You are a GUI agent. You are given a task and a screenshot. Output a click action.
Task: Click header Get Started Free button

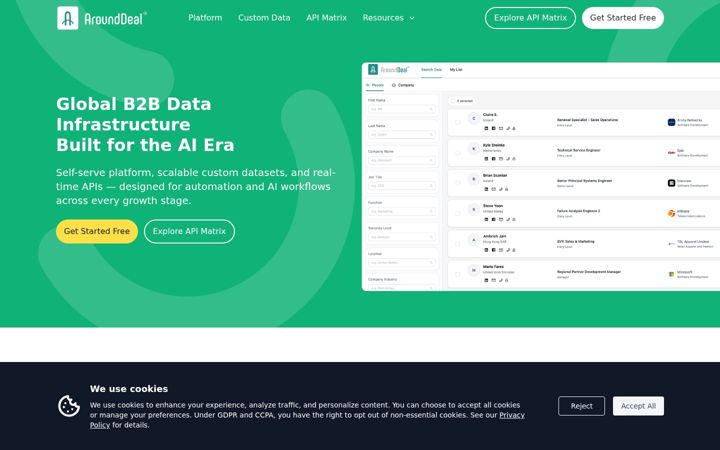click(x=623, y=18)
